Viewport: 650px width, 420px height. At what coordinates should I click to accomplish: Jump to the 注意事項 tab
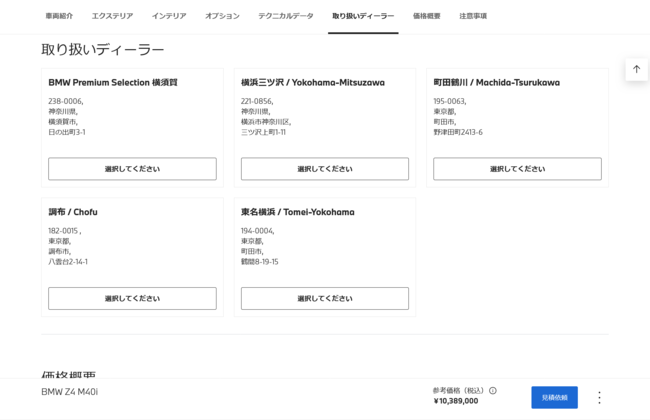(473, 16)
